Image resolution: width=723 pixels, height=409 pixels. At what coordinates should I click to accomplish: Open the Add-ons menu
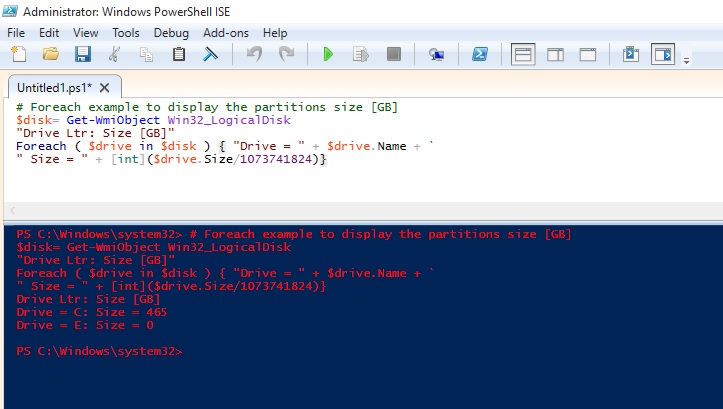[225, 32]
